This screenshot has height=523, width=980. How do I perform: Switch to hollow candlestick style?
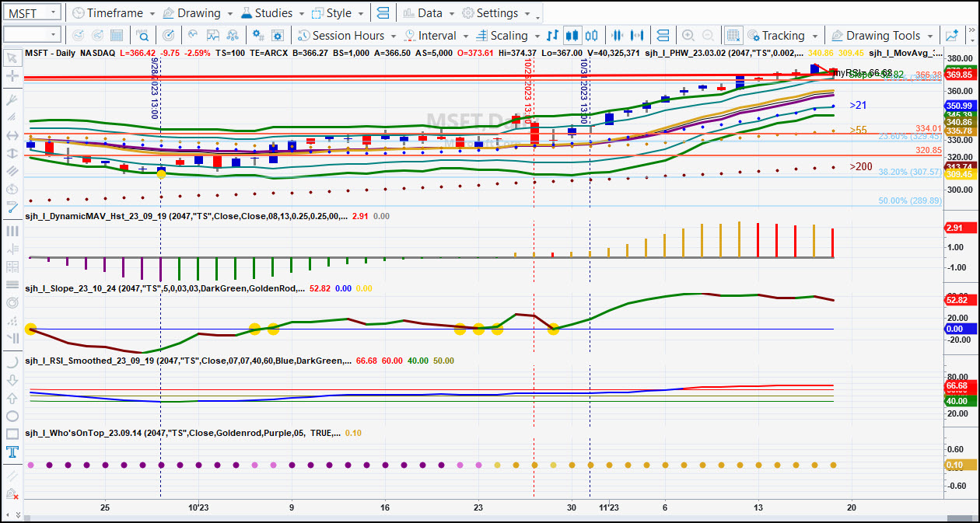click(x=592, y=36)
